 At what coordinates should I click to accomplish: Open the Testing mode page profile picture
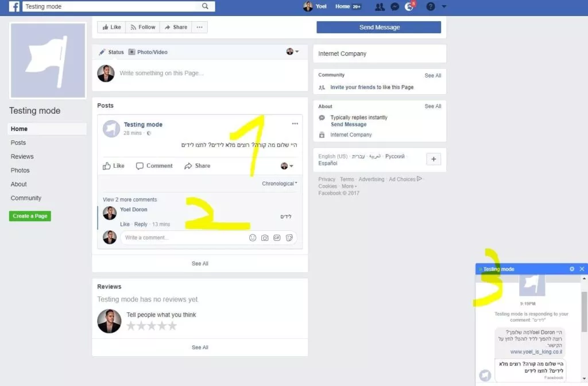(x=48, y=60)
